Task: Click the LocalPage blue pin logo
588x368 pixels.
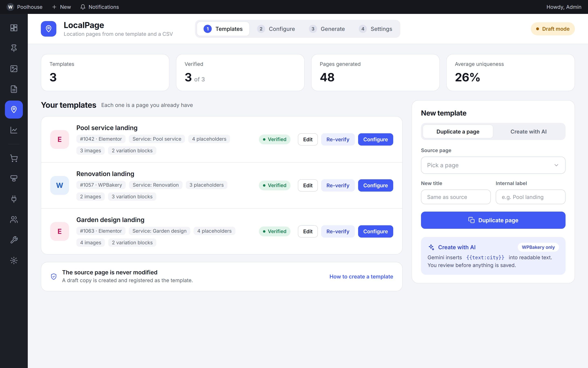Action: pyautogui.click(x=49, y=29)
